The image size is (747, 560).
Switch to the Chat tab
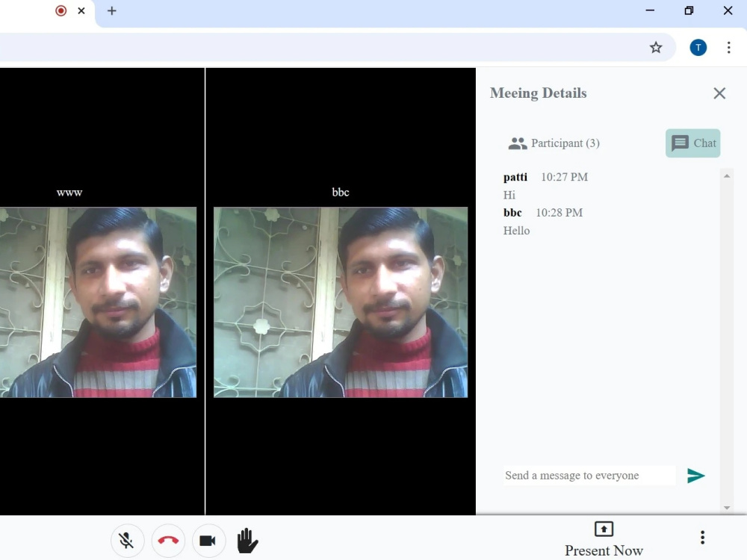point(692,143)
